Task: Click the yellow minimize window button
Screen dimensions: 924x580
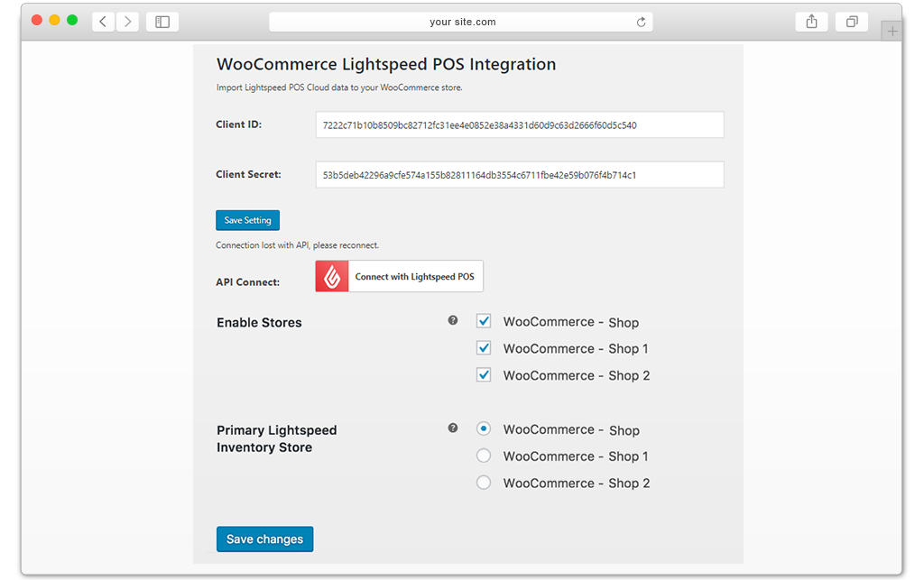Action: pos(54,20)
